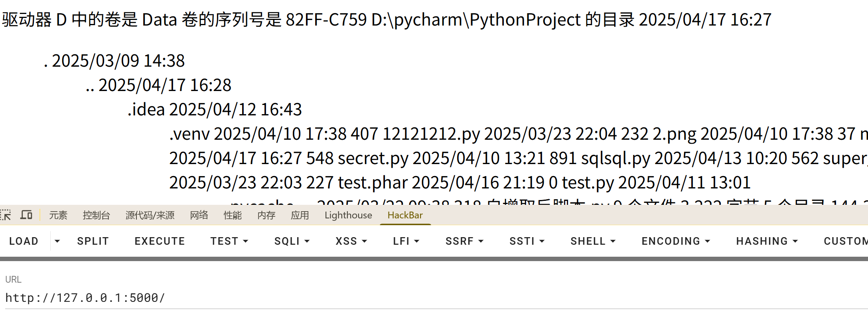Select the 元素 devtools tab
The height and width of the screenshot is (315, 868).
[58, 215]
